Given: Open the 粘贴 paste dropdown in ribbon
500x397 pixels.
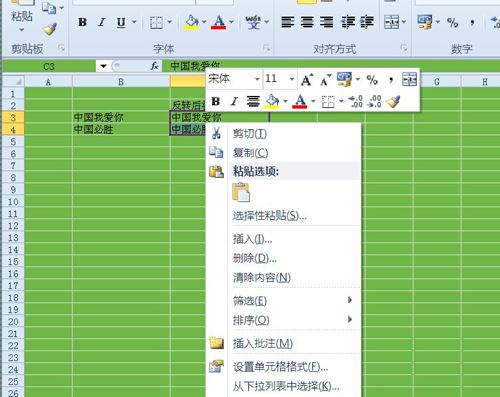Looking at the screenshot, I should pyautogui.click(x=21, y=30).
